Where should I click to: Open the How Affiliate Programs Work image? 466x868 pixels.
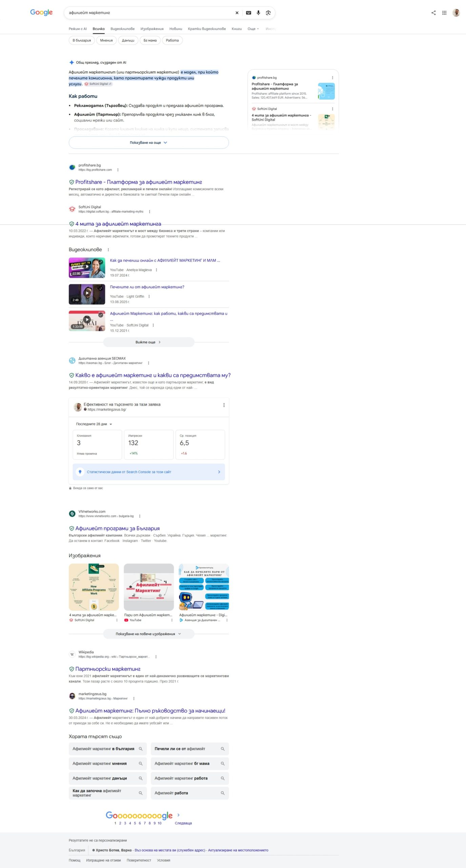click(x=94, y=587)
